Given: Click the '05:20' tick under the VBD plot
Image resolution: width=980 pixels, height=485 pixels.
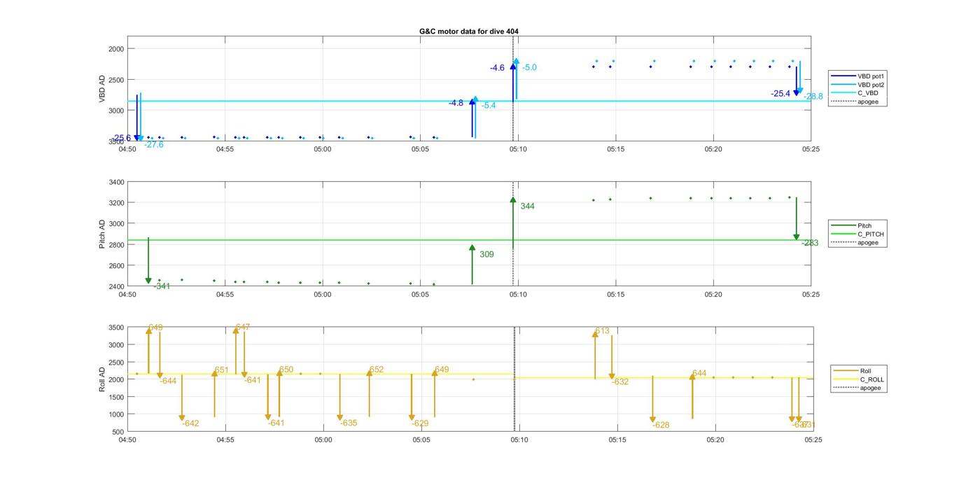Looking at the screenshot, I should point(713,149).
